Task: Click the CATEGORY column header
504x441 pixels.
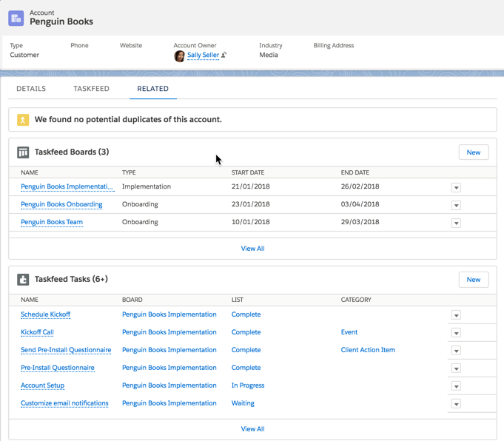Action: coord(356,300)
